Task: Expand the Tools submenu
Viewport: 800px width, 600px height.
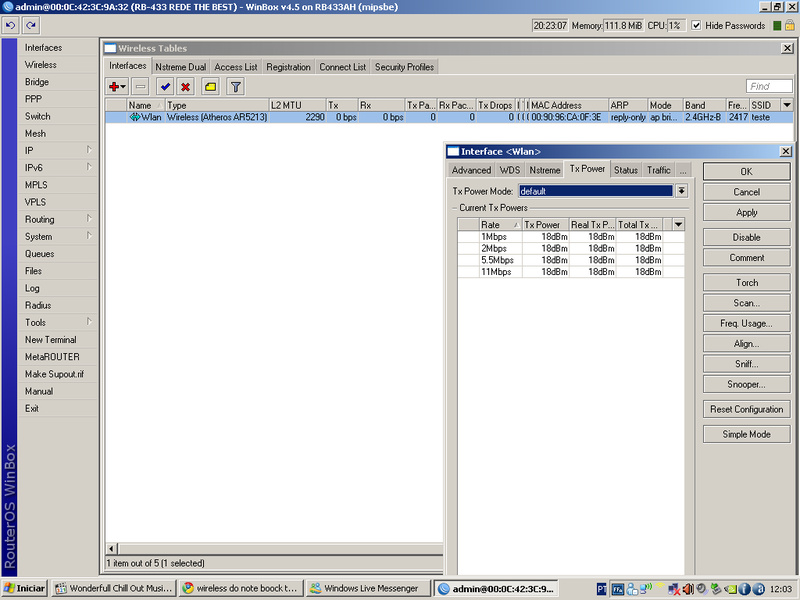Action: (x=89, y=322)
